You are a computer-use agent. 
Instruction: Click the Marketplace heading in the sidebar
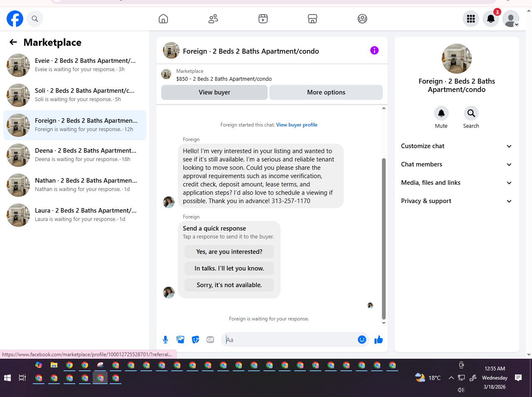[52, 42]
